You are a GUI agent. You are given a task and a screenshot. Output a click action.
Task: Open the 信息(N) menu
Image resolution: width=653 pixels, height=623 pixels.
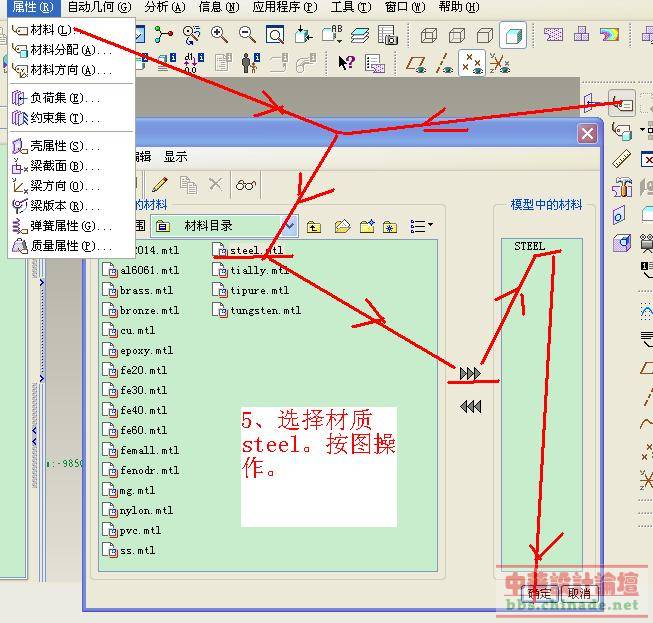tap(219, 7)
